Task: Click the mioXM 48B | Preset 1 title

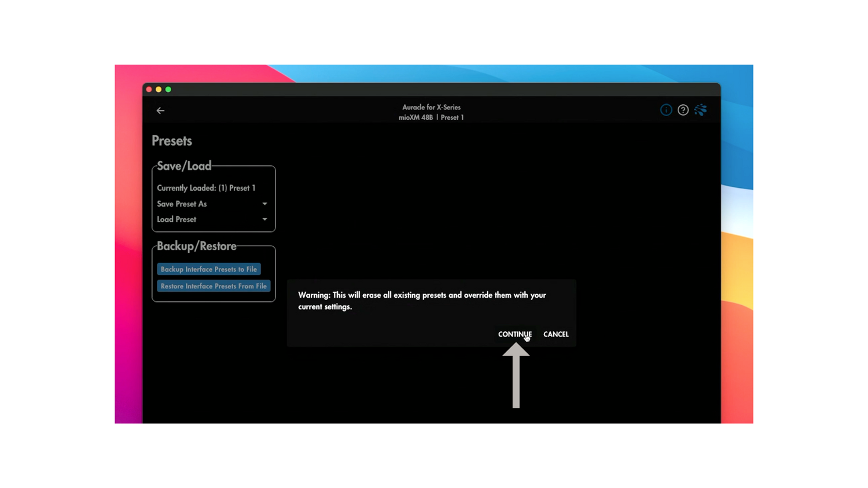Action: pos(431,117)
